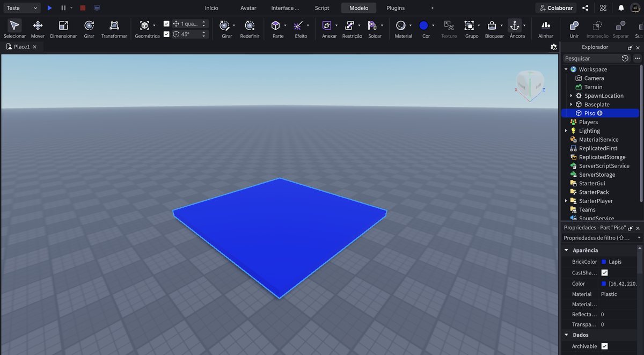Toggle the rotation snap 45° checkbox
The image size is (644, 355).
pyautogui.click(x=166, y=34)
